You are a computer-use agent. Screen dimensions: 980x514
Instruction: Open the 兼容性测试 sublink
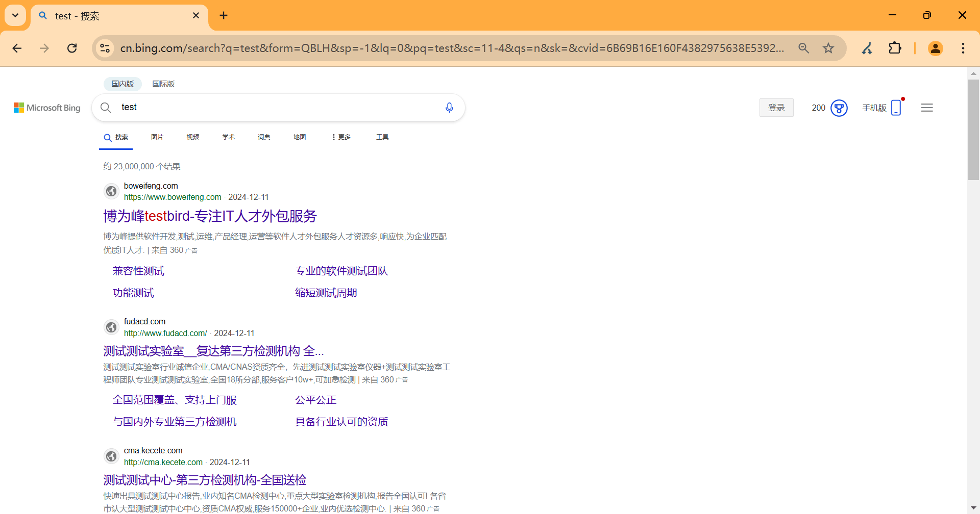pyautogui.click(x=138, y=271)
